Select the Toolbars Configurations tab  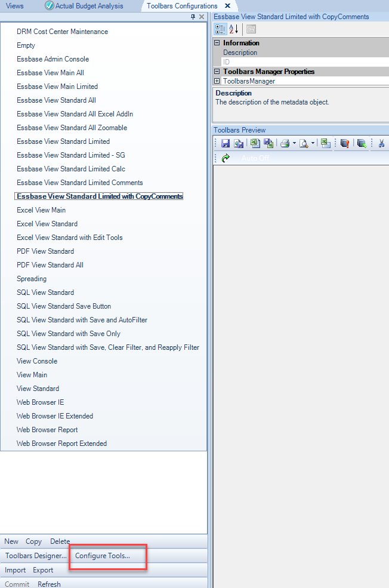coord(182,5)
